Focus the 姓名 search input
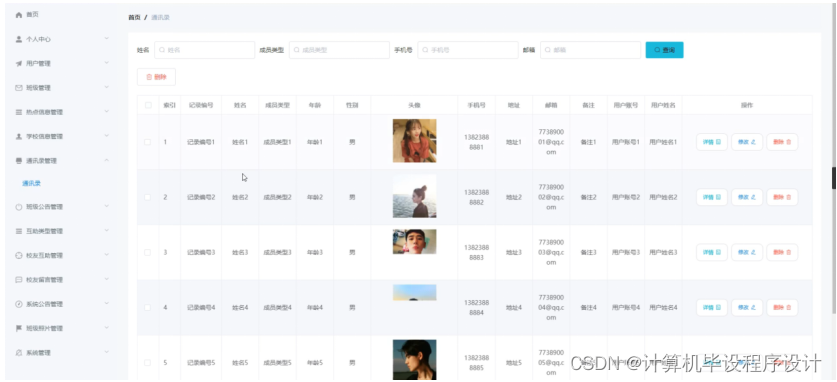The image size is (837, 382). tap(204, 50)
